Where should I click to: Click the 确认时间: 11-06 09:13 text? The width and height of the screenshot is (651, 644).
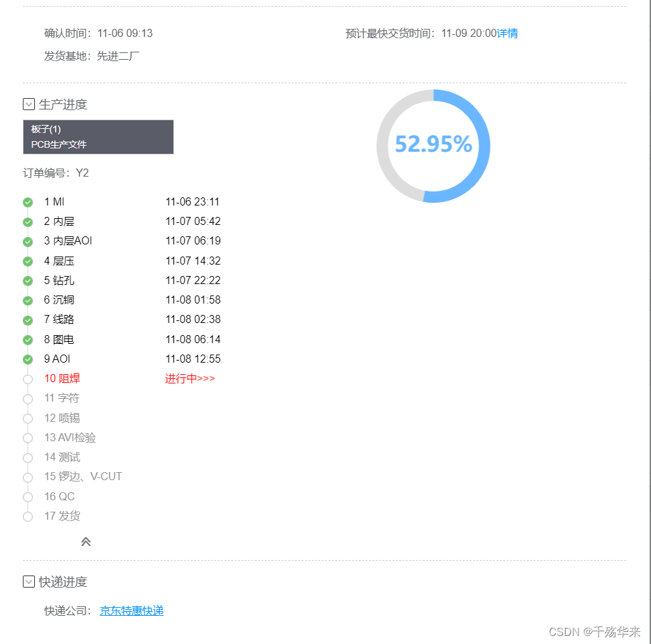pos(98,33)
